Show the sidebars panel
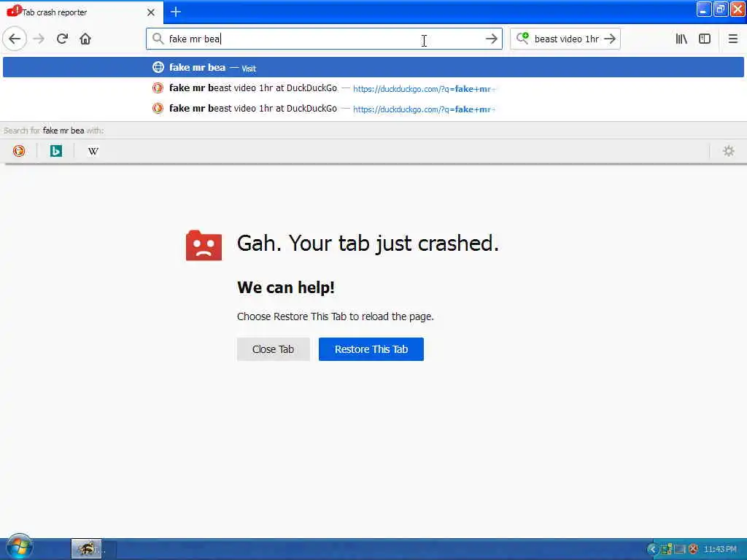The height and width of the screenshot is (560, 747). click(705, 39)
